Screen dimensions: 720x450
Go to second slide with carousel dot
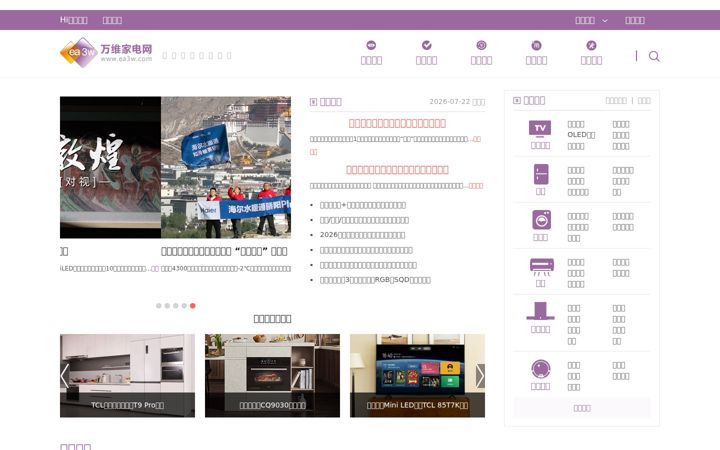167,306
